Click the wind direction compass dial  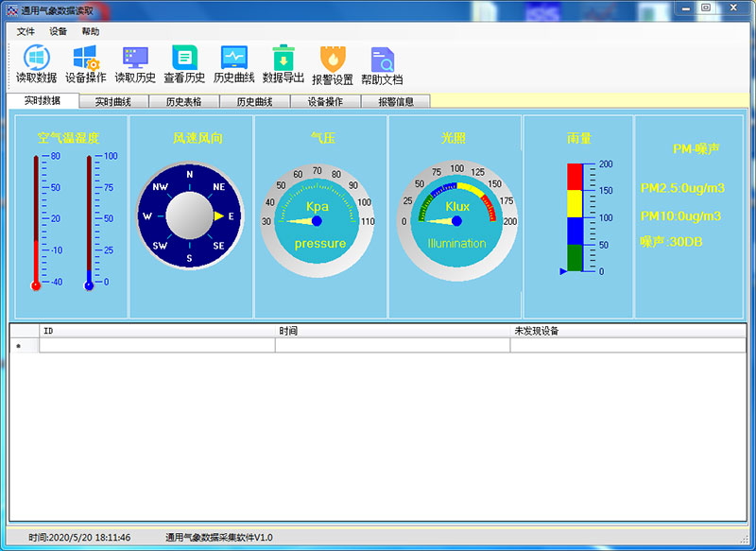pos(190,216)
